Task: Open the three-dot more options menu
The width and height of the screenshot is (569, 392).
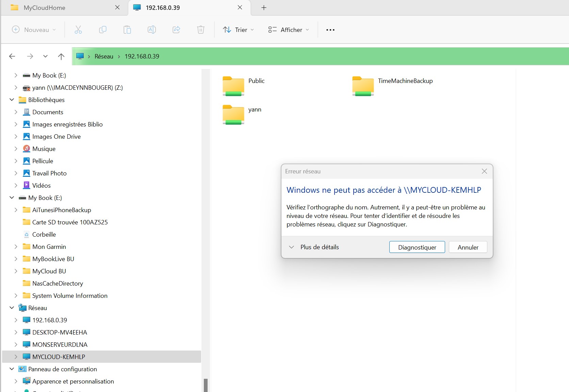Action: [x=330, y=30]
